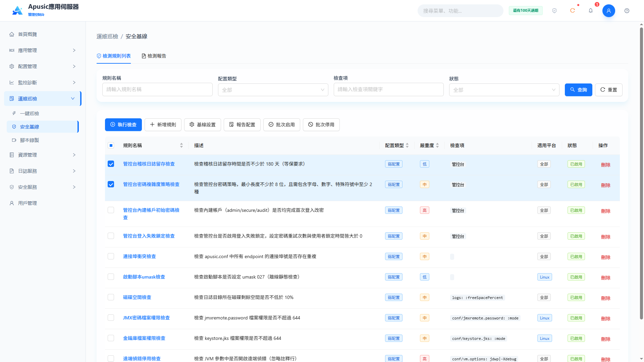The height and width of the screenshot is (362, 644).
Task: Open 用戶管理 in sidebar
Action: tap(43, 203)
